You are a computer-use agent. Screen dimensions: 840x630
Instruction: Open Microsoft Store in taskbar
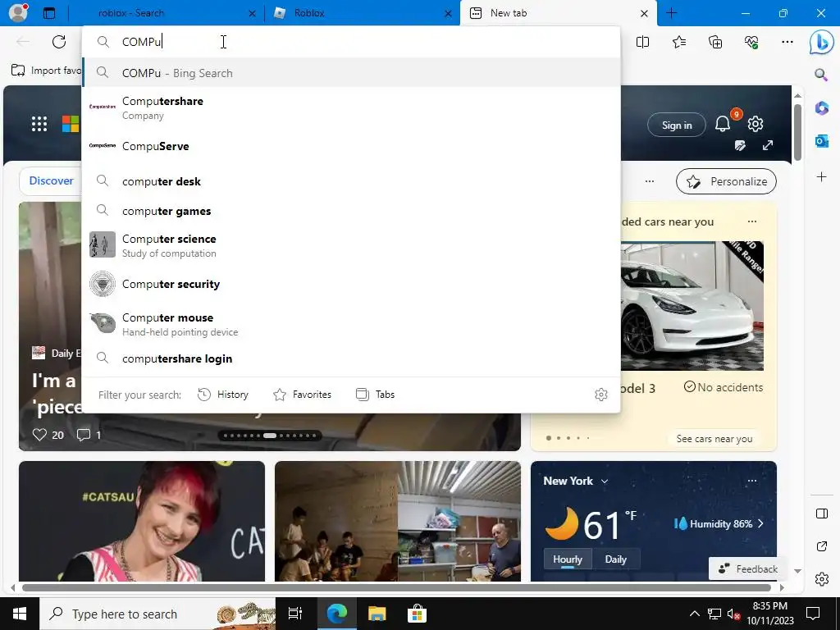pos(416,614)
